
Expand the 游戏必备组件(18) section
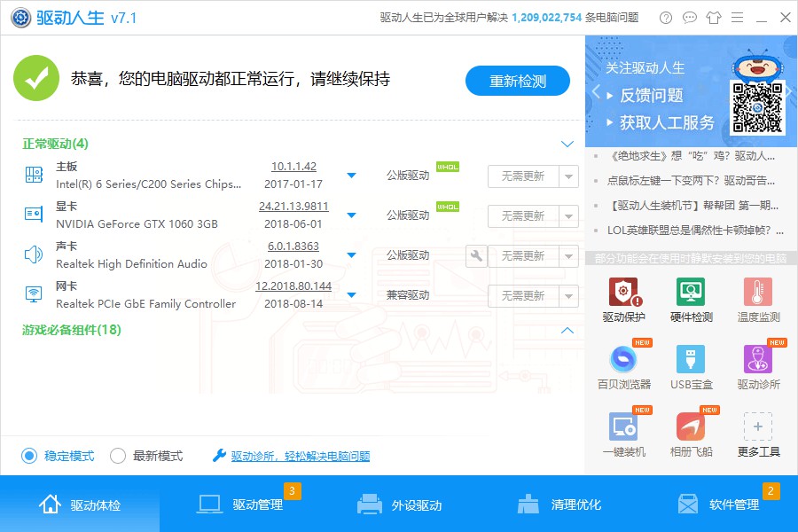567,330
